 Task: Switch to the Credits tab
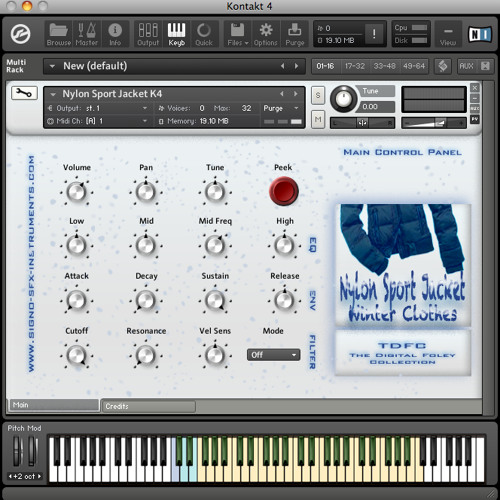coord(149,406)
